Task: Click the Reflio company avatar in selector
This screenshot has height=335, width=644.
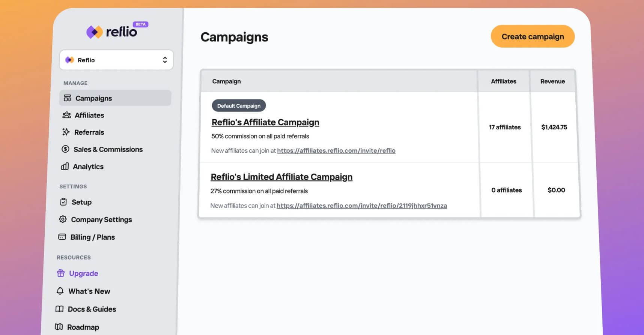Action: tap(69, 60)
